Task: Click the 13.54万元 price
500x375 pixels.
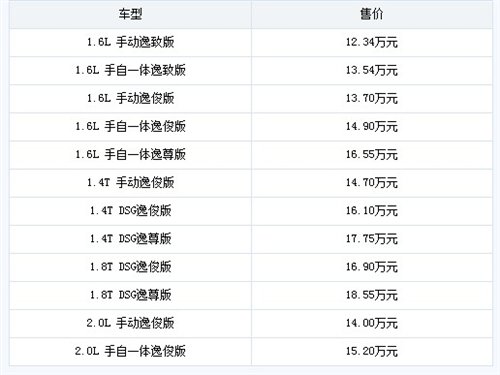Action: pyautogui.click(x=372, y=70)
